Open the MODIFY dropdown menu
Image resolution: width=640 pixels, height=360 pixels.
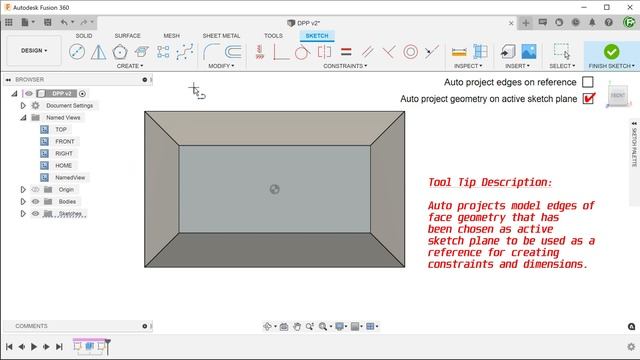coord(221,66)
